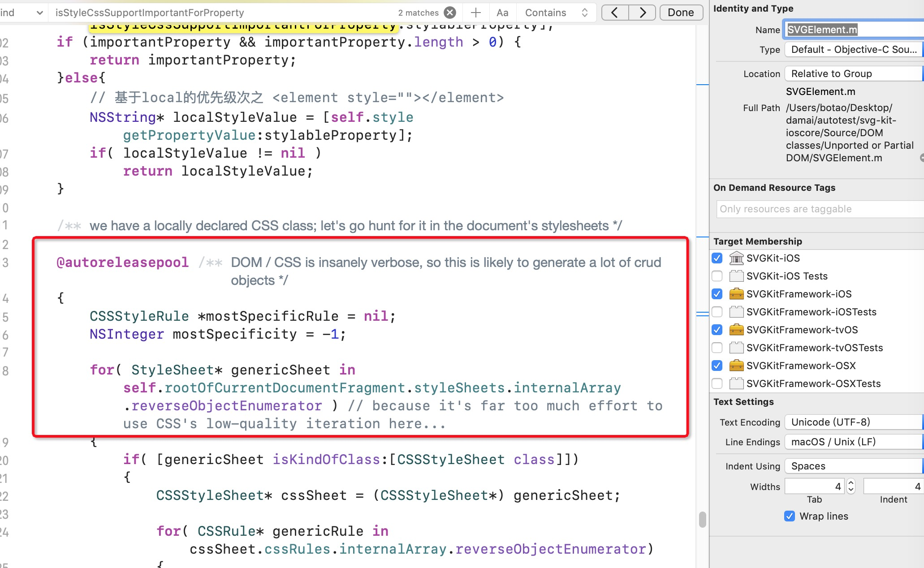Go to previous search match
This screenshot has width=924, height=568.
(615, 13)
